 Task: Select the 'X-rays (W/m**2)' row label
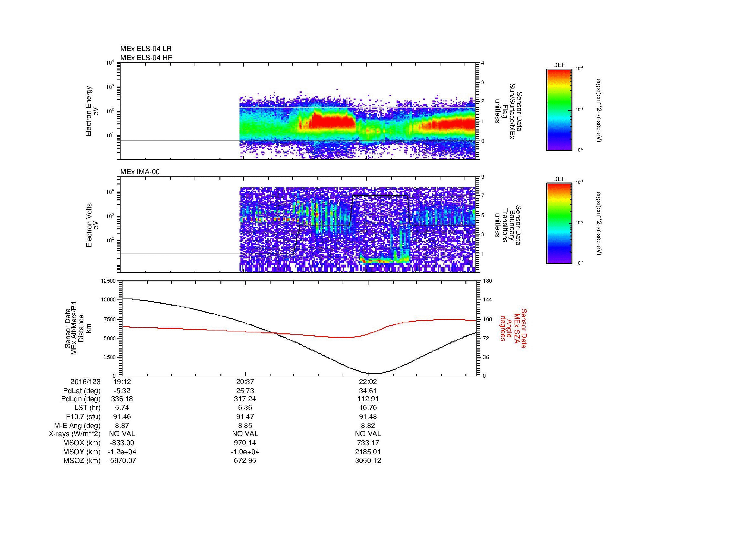[x=75, y=434]
